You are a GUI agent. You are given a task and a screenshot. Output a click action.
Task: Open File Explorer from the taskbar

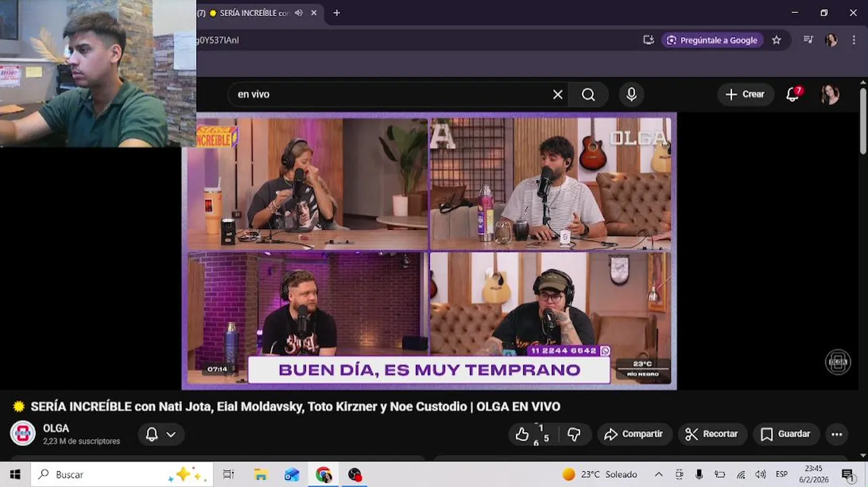260,474
